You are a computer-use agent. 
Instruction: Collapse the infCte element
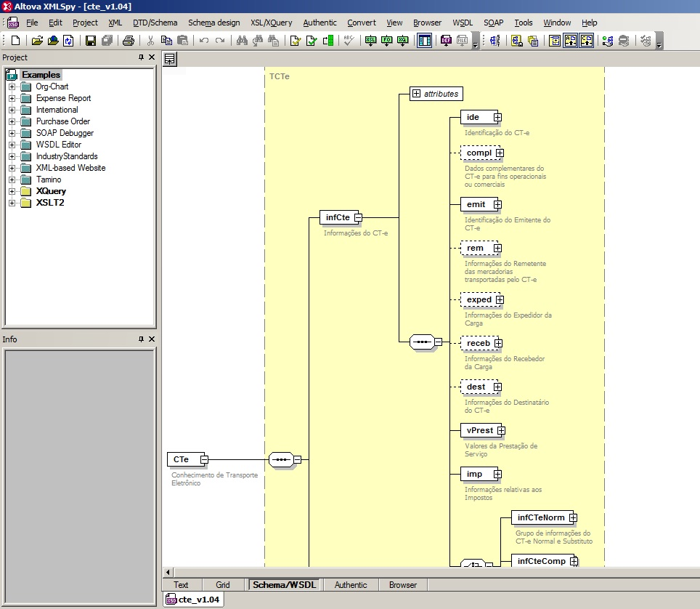[x=358, y=217]
